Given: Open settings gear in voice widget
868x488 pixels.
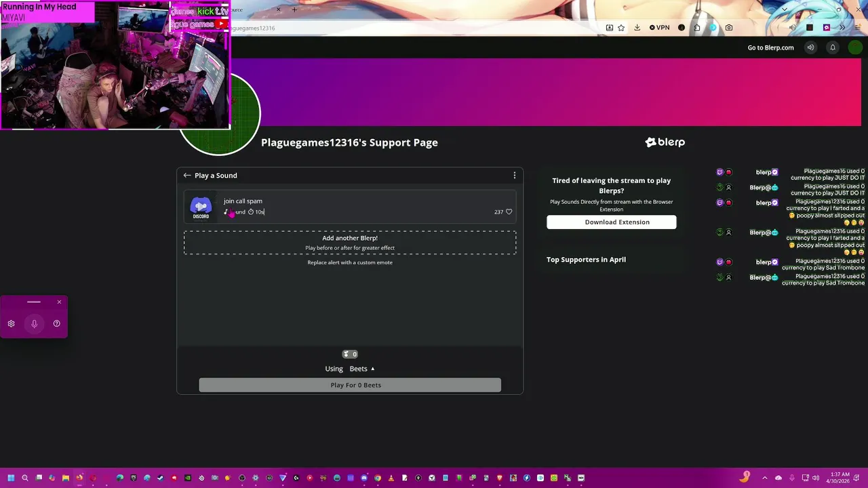Looking at the screenshot, I should 11,323.
